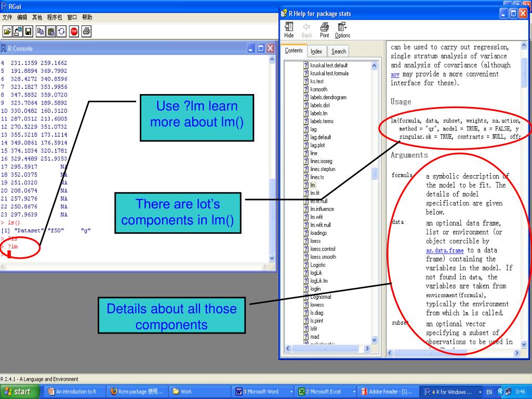The image size is (532, 399).
Task: Click the ?lm command in R Console
Action: (12, 247)
